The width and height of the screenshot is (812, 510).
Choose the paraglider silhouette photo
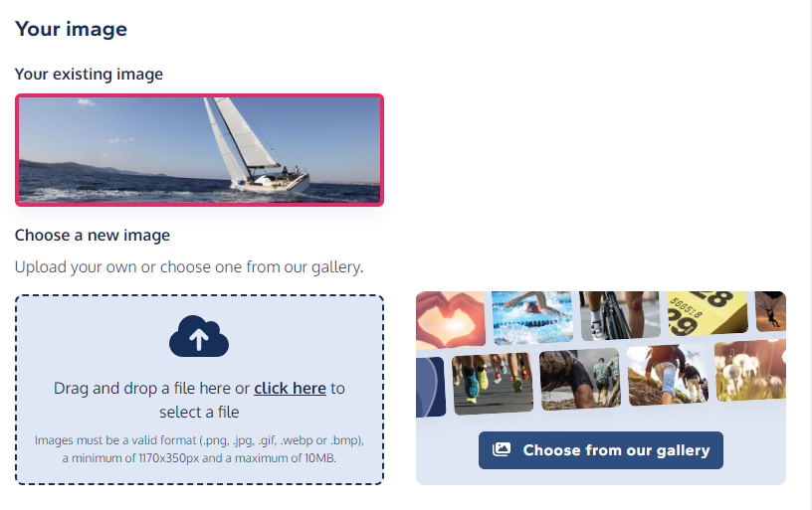click(770, 311)
